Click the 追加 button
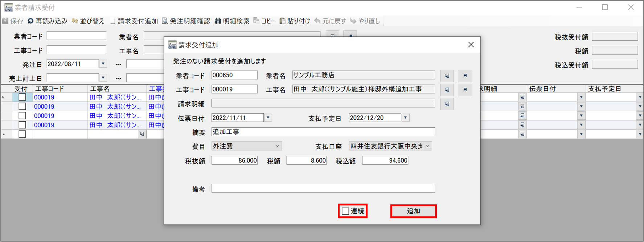Screen dimensions: 644x242 (x=413, y=211)
